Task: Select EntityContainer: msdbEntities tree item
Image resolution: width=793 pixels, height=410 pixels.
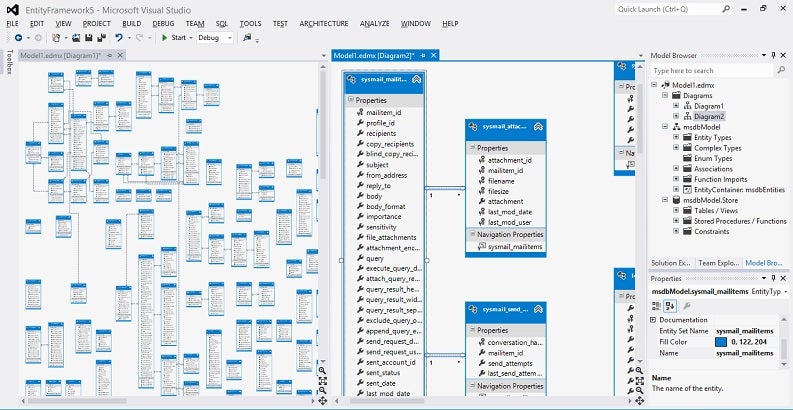Action: pos(739,190)
